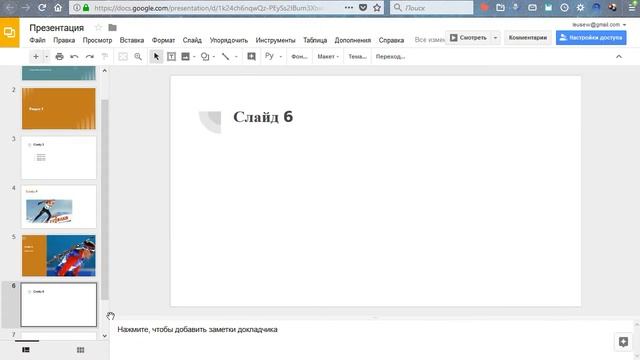This screenshot has width=640, height=360.
Task: Click the Смотреть present button
Action: 469,38
